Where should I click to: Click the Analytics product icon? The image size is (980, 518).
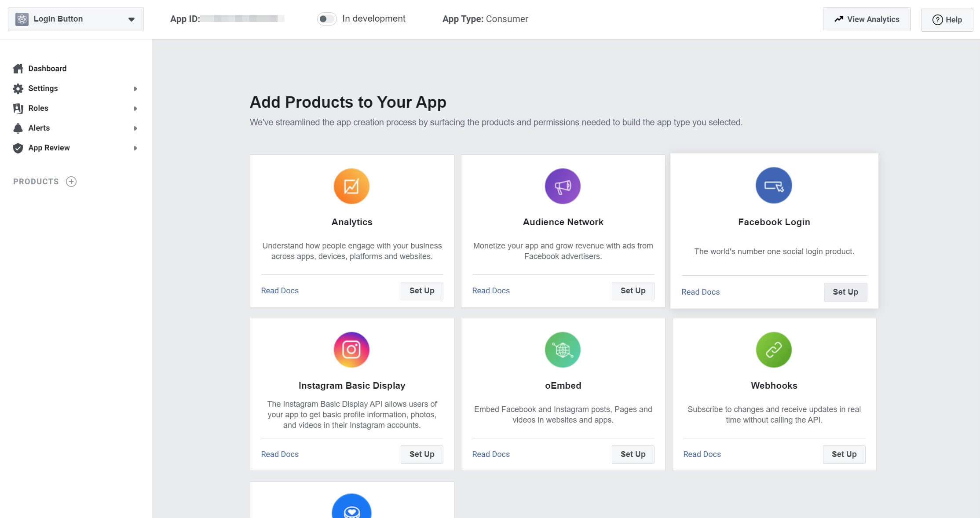[352, 186]
